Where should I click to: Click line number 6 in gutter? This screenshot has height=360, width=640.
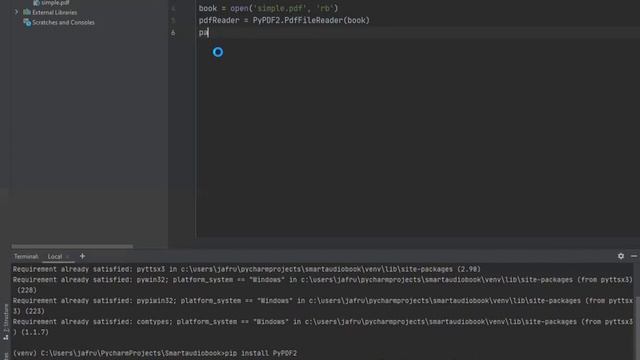173,33
